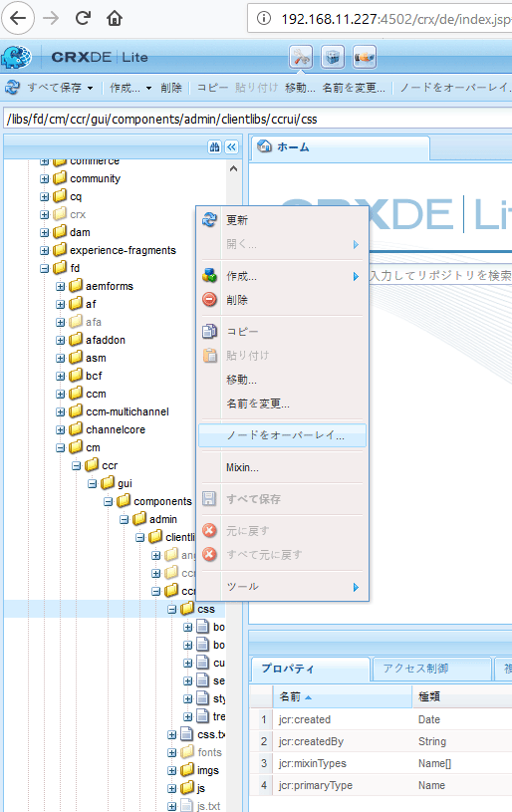Open the browser home page icon

pyautogui.click(x=114, y=19)
